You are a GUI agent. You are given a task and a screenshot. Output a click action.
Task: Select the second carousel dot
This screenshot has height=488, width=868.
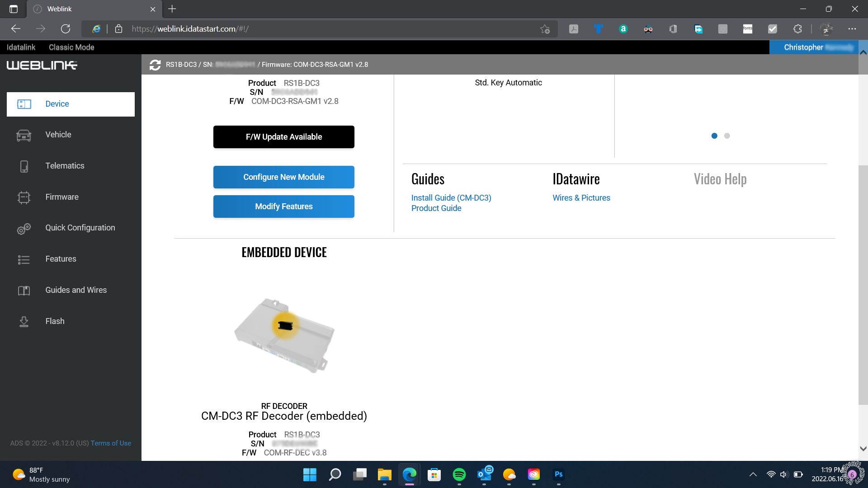[727, 136]
